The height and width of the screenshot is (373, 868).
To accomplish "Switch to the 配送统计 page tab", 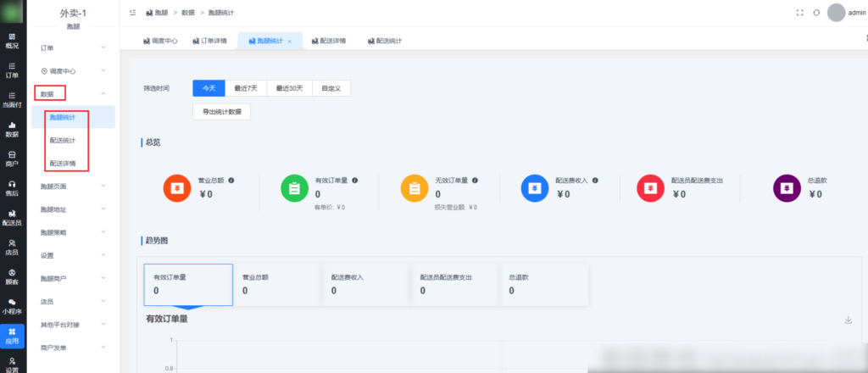I will (385, 41).
